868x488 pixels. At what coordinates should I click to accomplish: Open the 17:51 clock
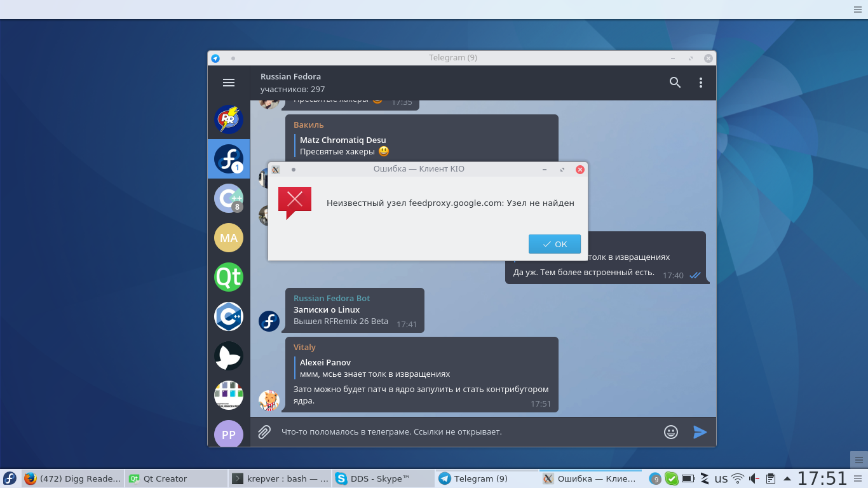pos(822,478)
